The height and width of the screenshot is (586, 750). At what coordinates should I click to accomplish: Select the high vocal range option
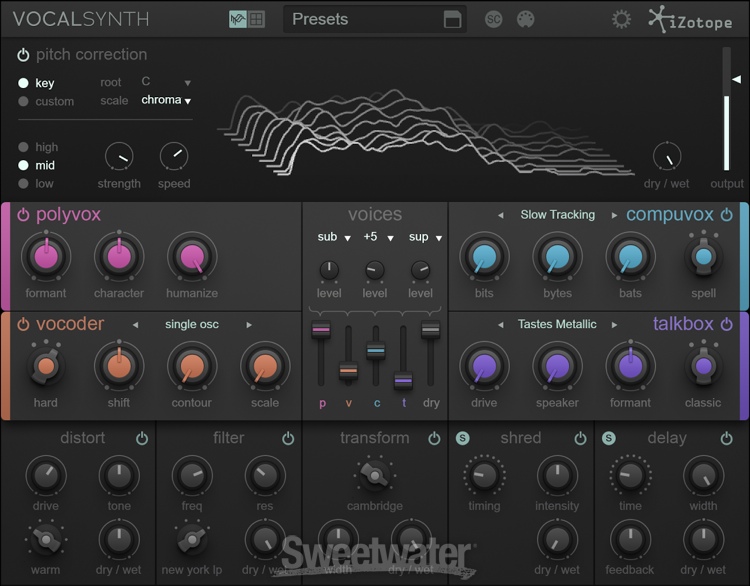(23, 147)
